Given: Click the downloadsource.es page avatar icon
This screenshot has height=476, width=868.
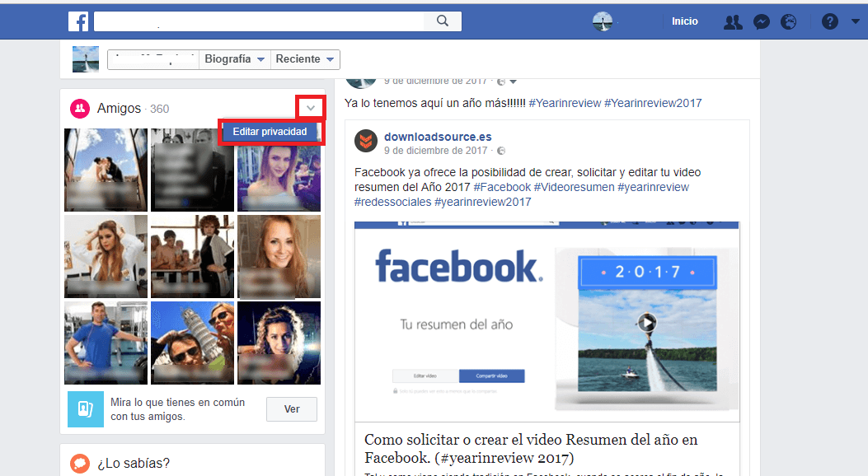Looking at the screenshot, I should point(366,142).
